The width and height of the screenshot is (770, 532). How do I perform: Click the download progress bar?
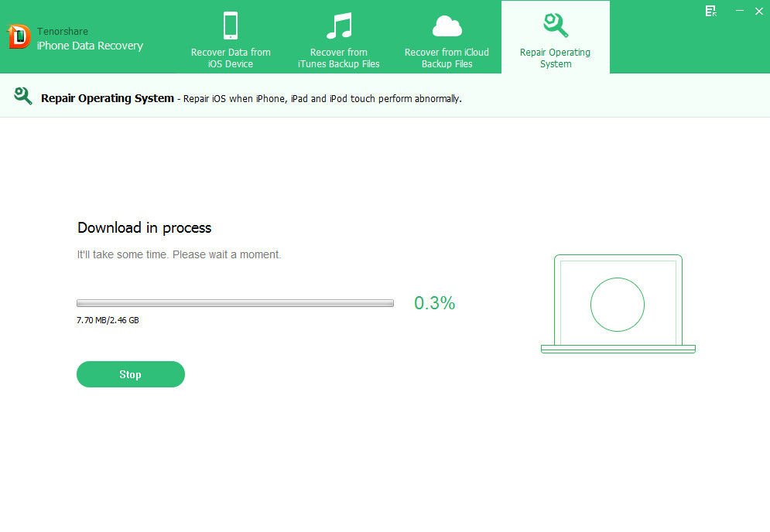235,303
